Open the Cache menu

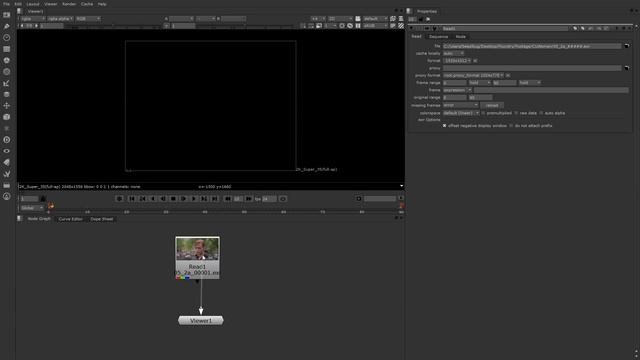click(x=87, y=4)
